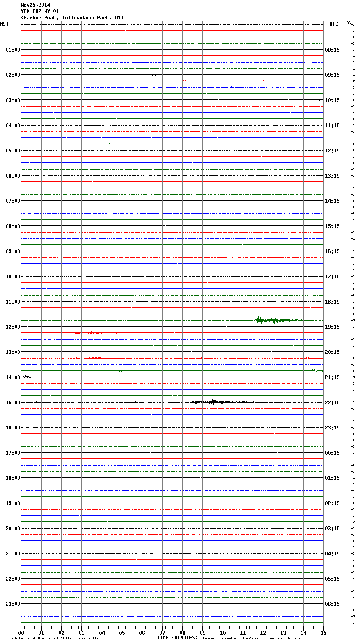
Task: Click the UTC column header
Action: pyautogui.click(x=334, y=24)
